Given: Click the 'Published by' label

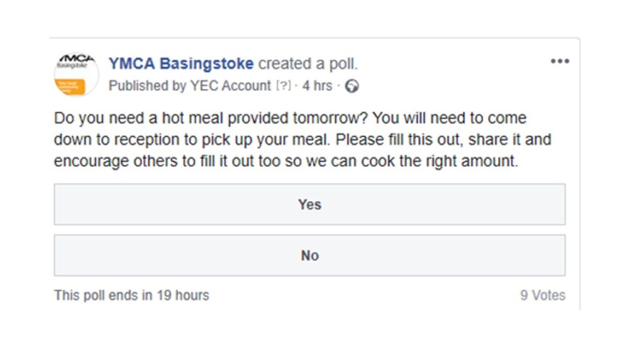Looking at the screenshot, I should (x=147, y=86).
